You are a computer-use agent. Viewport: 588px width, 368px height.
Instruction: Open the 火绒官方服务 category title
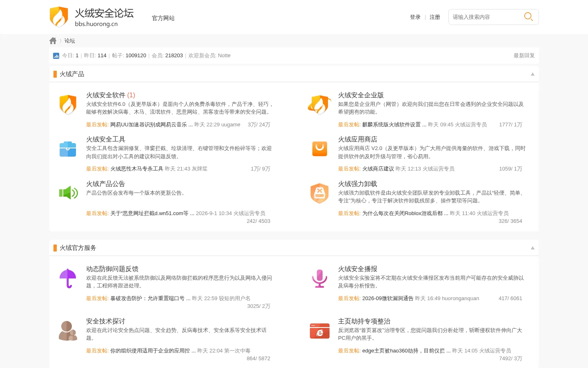pos(78,248)
